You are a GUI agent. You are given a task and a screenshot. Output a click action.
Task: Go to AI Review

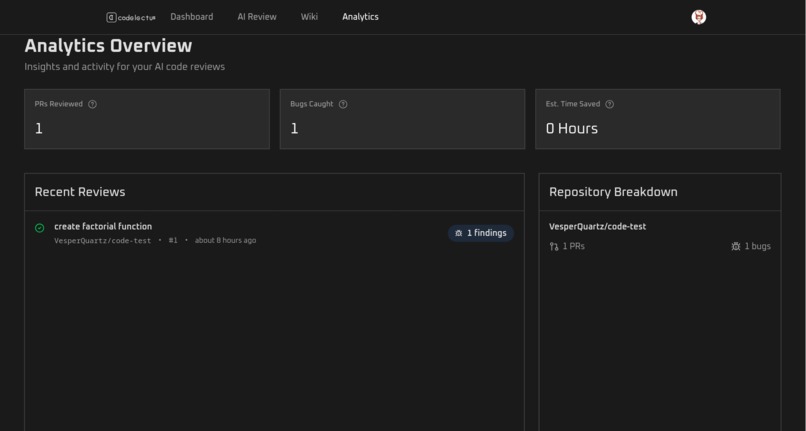click(x=257, y=17)
